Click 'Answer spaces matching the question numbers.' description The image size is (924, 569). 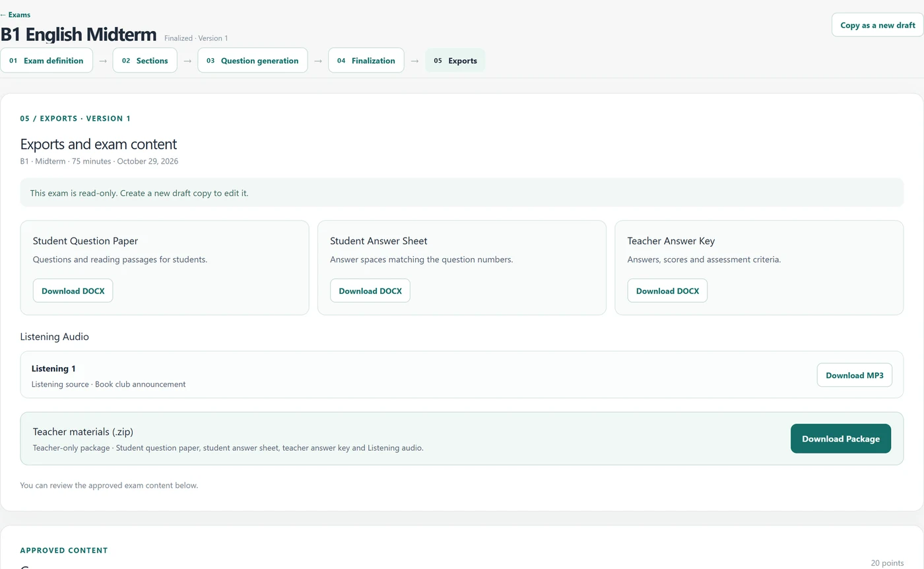pyautogui.click(x=421, y=259)
